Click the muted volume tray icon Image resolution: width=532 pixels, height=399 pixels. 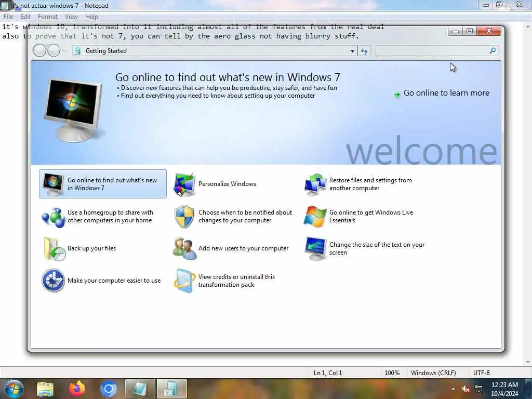pos(466,389)
